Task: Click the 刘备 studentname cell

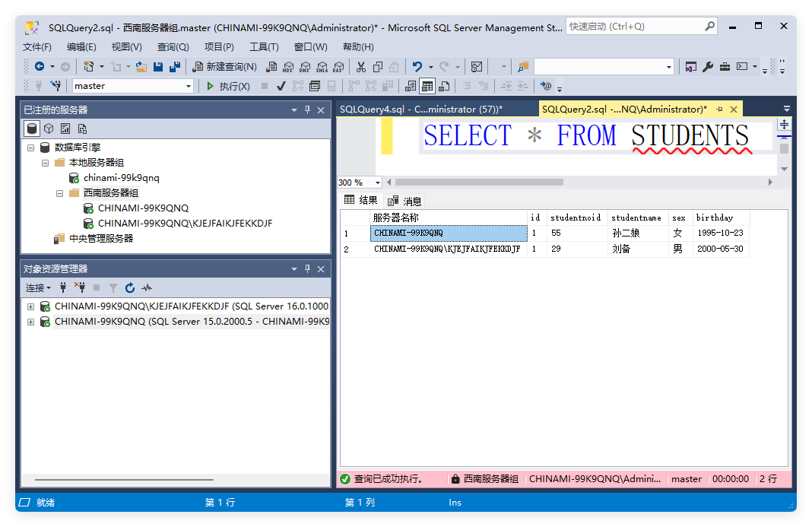Action: [637, 249]
